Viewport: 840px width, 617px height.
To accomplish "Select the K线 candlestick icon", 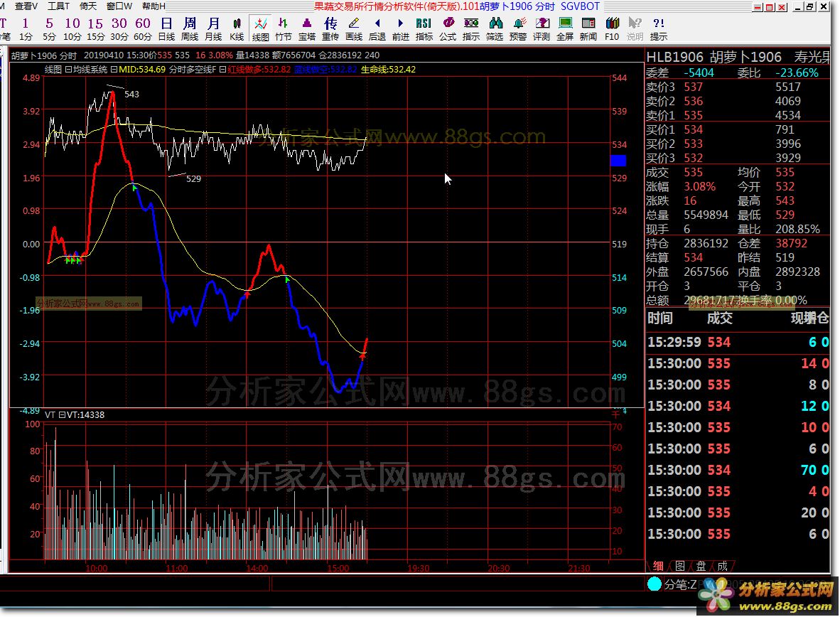I will coord(237,29).
